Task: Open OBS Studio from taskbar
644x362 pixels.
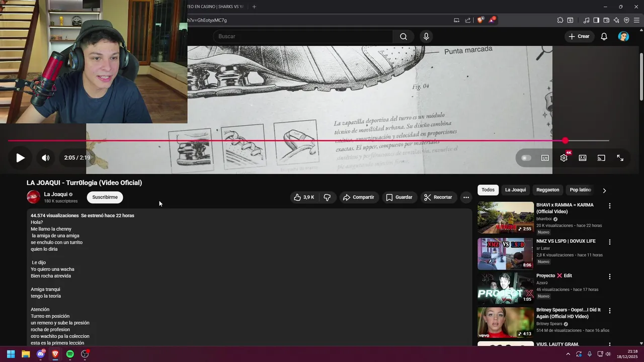Action: tap(85, 354)
